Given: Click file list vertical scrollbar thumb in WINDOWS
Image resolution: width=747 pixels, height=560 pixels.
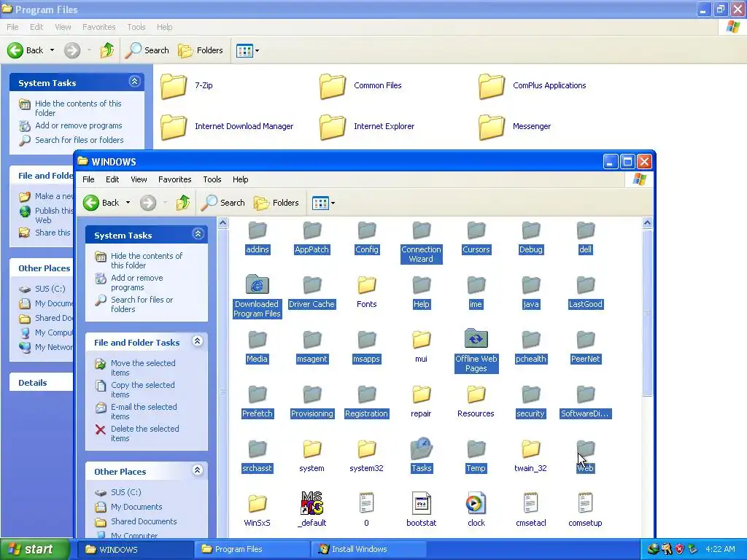Looking at the screenshot, I should tap(647, 312).
